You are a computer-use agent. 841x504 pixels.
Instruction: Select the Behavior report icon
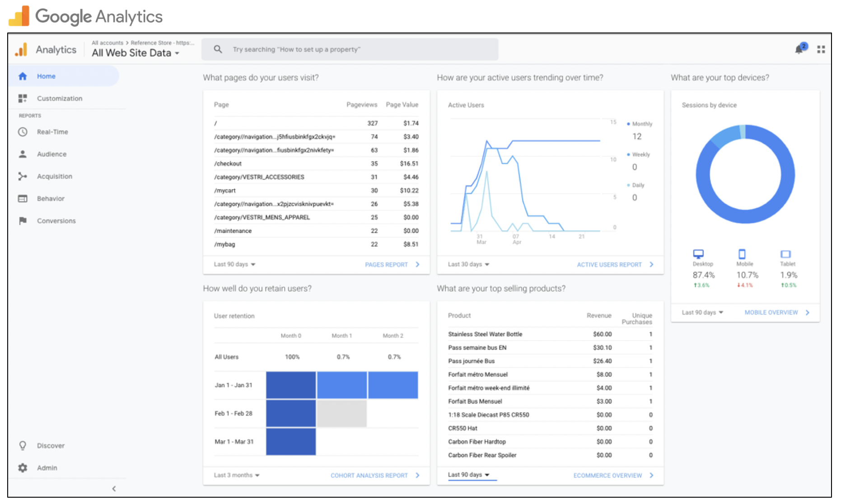[23, 198]
